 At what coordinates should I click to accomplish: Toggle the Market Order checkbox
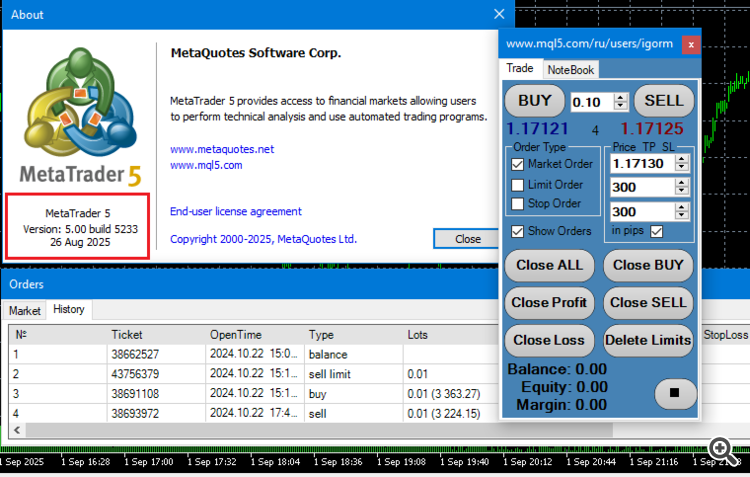point(517,164)
